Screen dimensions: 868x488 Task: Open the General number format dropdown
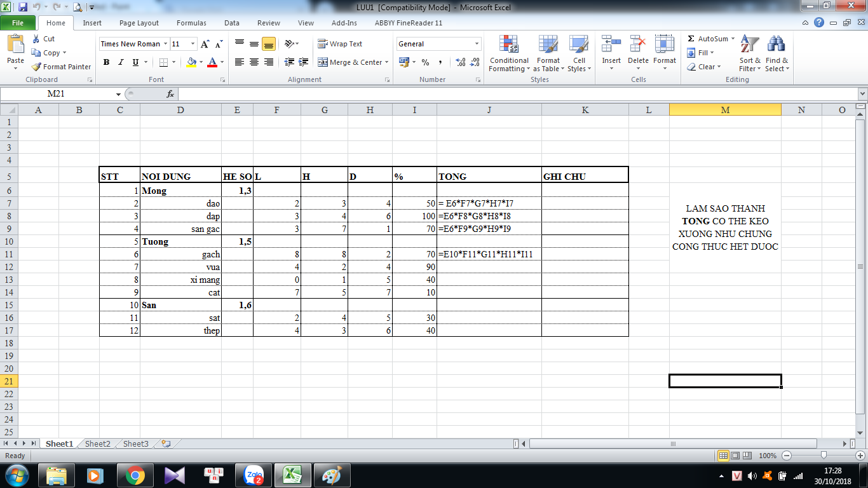477,44
